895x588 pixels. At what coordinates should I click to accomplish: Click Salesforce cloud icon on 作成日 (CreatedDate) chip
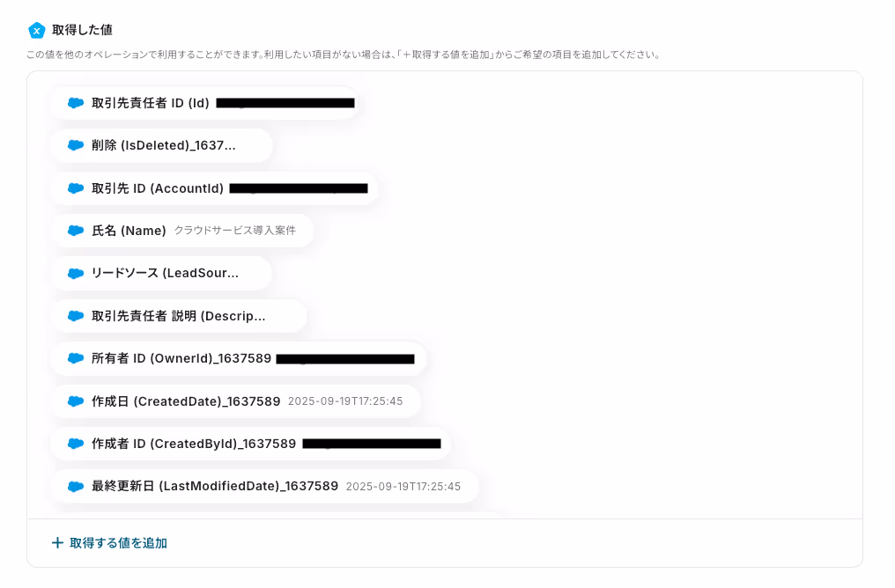click(x=76, y=401)
